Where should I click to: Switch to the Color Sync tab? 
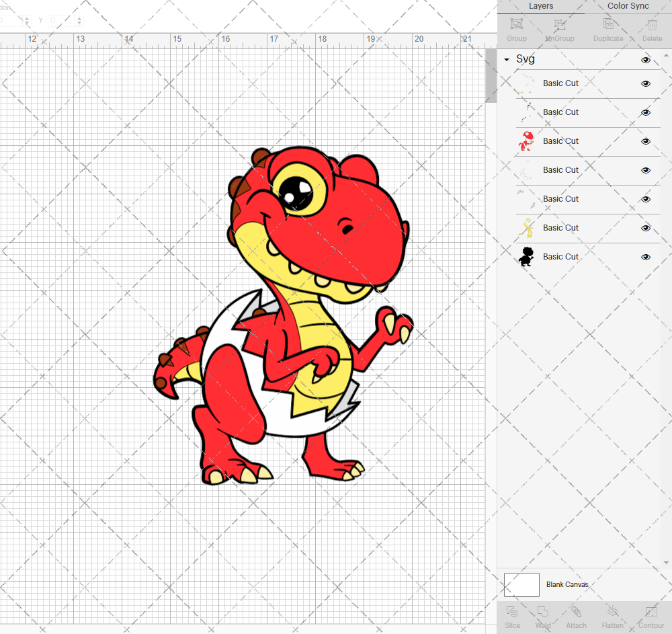628,6
